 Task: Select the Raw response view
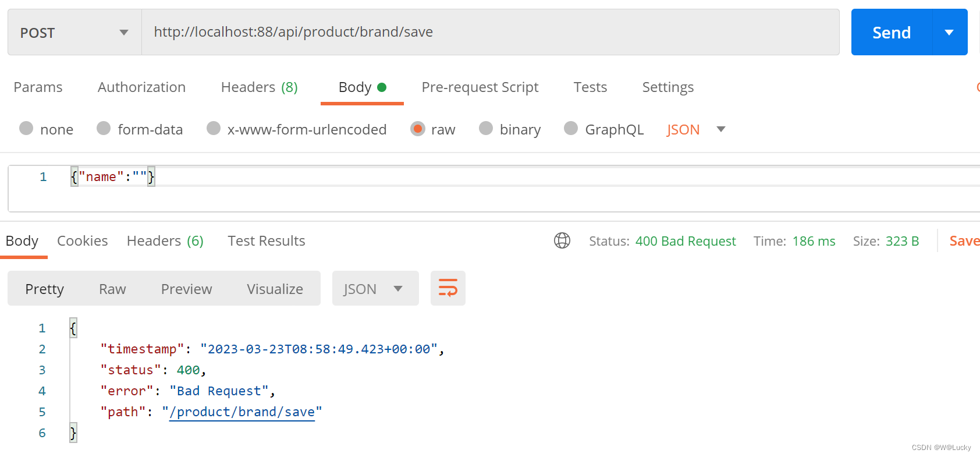pyautogui.click(x=112, y=289)
